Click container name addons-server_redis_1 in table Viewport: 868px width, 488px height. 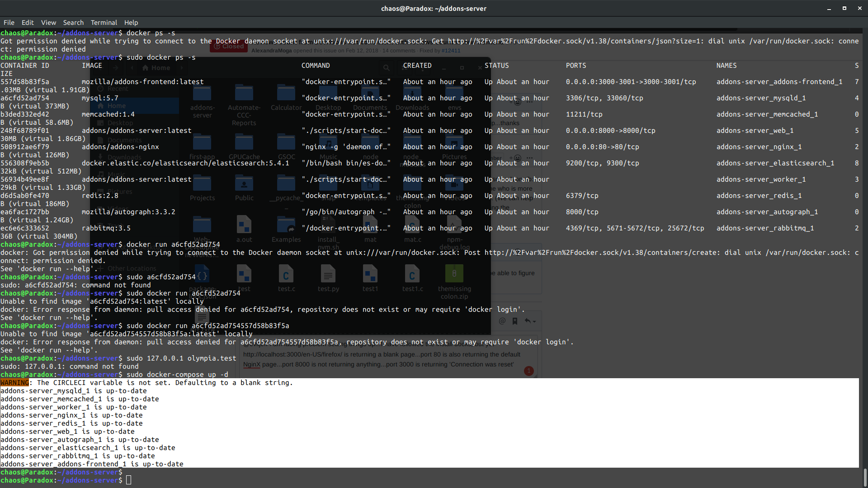coord(759,196)
